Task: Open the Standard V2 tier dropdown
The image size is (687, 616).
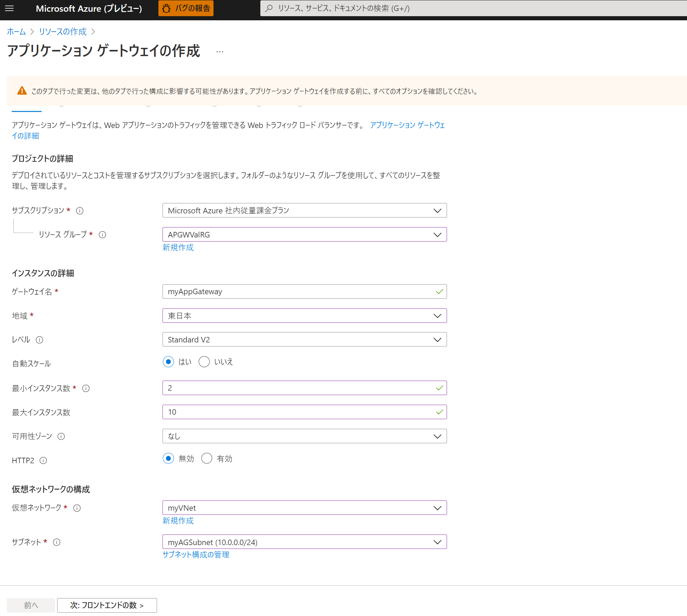Action: [x=304, y=340]
